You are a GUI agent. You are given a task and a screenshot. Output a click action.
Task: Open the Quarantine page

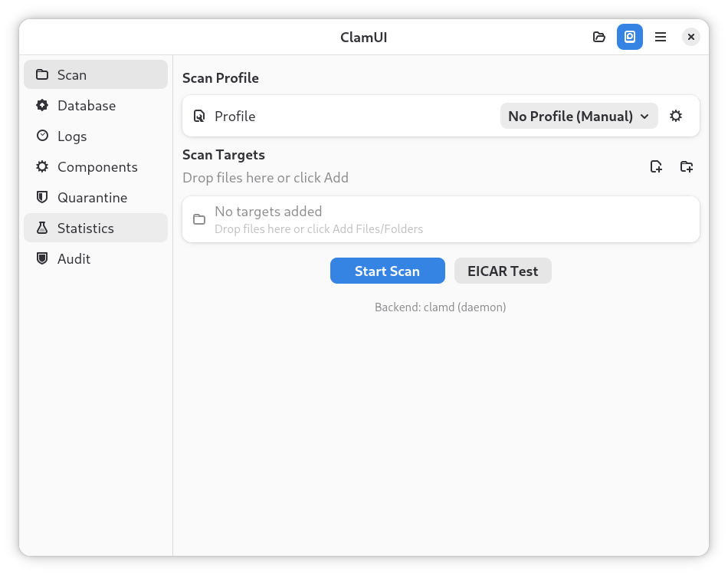tap(96, 197)
